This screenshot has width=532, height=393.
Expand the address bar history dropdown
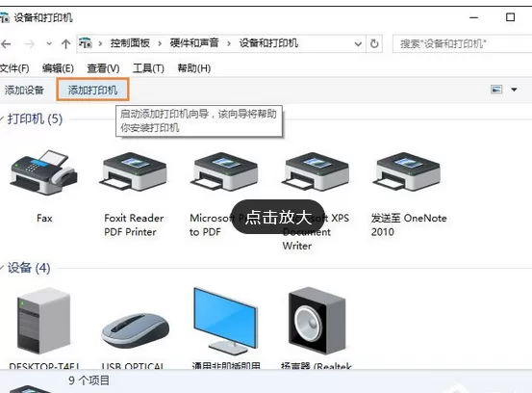tap(358, 43)
